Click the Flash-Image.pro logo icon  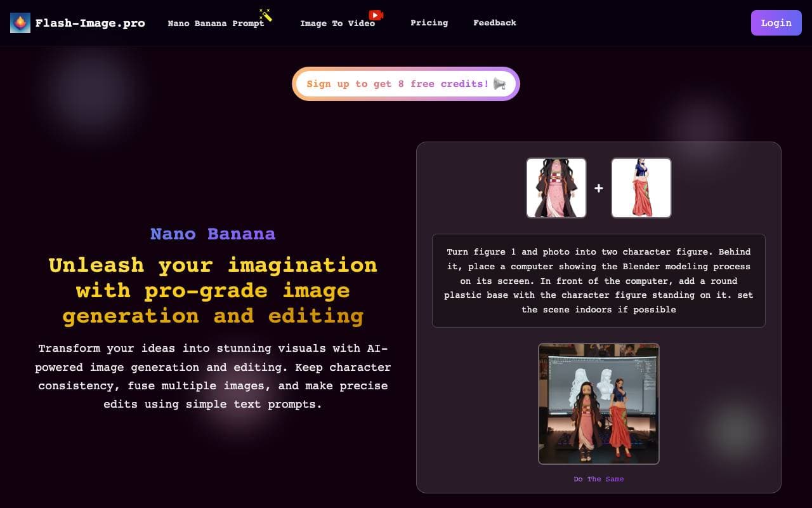coord(20,23)
